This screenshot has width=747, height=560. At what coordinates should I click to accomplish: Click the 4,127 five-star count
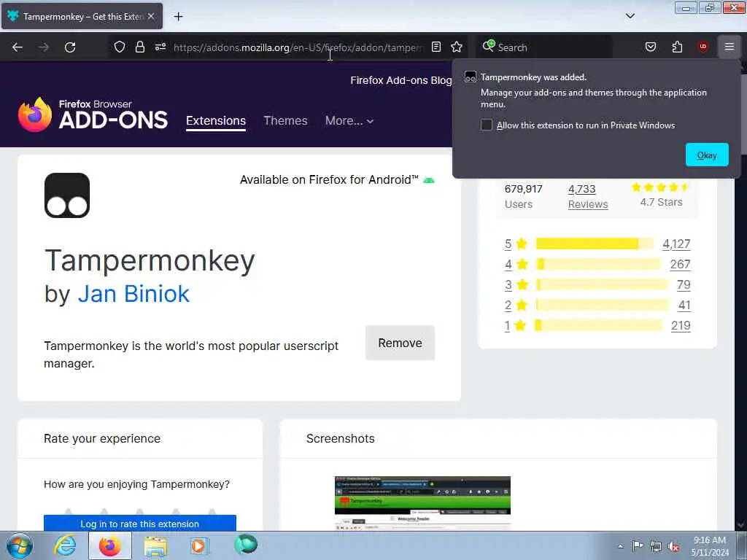click(676, 244)
